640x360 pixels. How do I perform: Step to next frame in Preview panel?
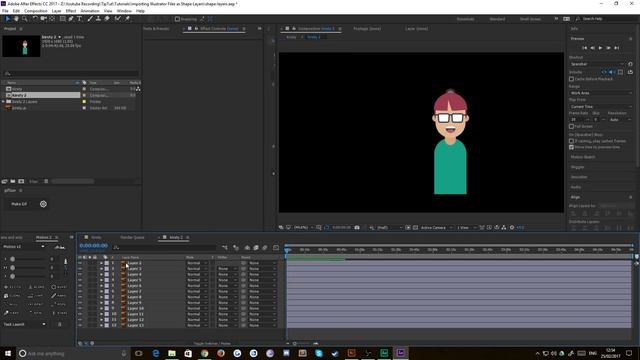coord(609,48)
